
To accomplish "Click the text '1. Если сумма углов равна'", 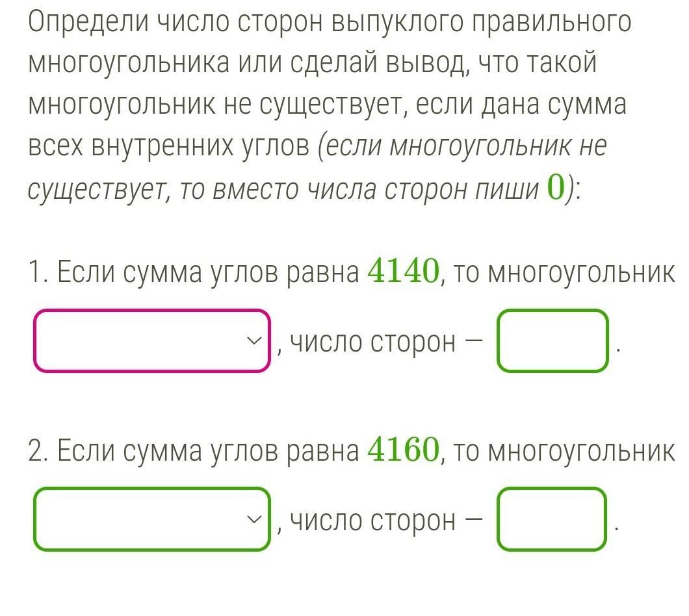I will click(x=194, y=274).
